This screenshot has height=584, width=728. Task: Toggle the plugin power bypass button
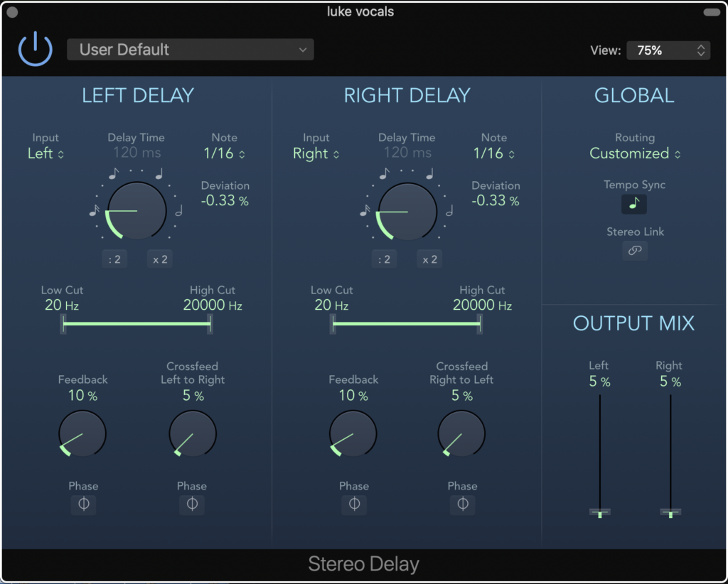tap(36, 49)
